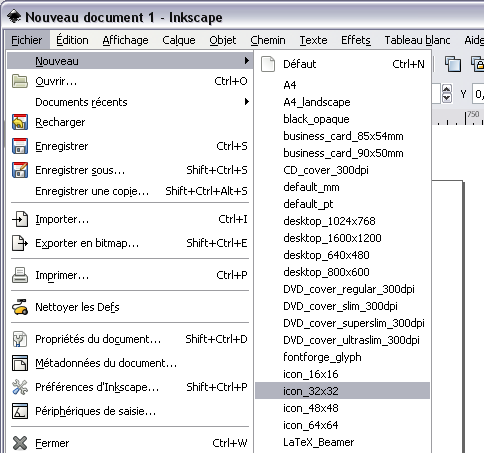
Task: Click the duplicate-windows toolbar icon
Action: tap(453, 64)
